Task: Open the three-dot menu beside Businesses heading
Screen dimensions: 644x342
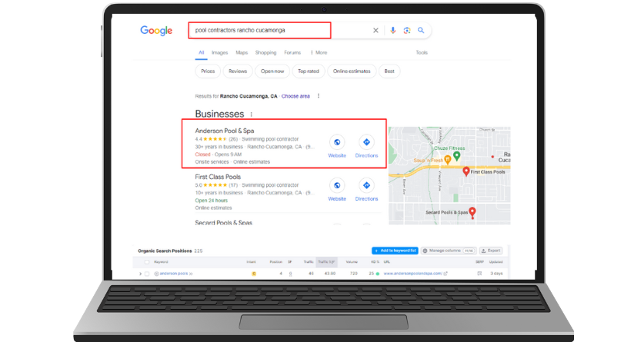Action: tap(252, 115)
